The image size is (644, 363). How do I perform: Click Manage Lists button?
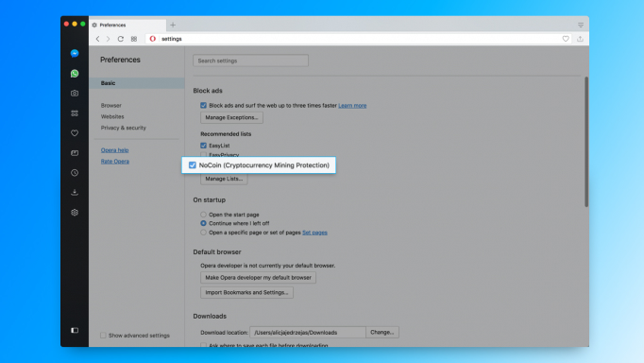(224, 179)
